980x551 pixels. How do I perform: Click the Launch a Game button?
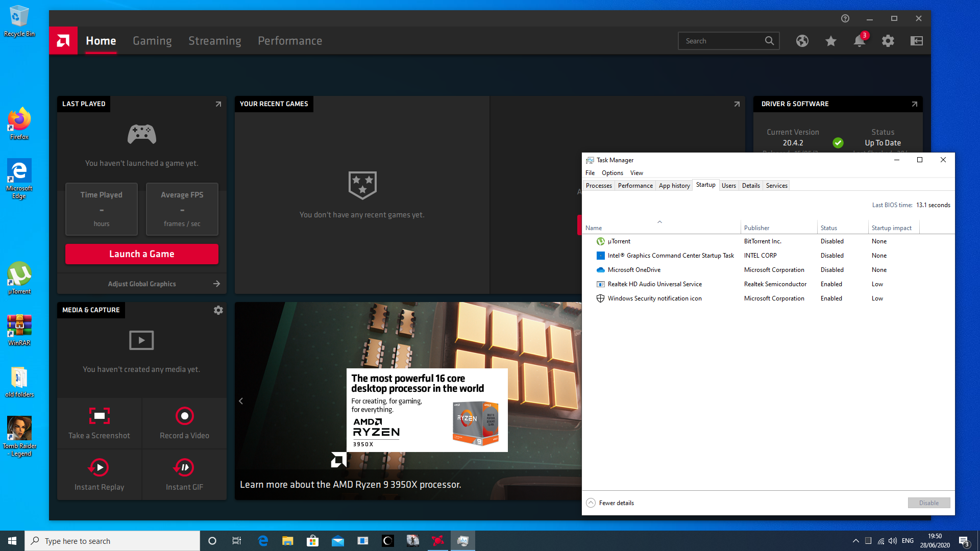(142, 254)
